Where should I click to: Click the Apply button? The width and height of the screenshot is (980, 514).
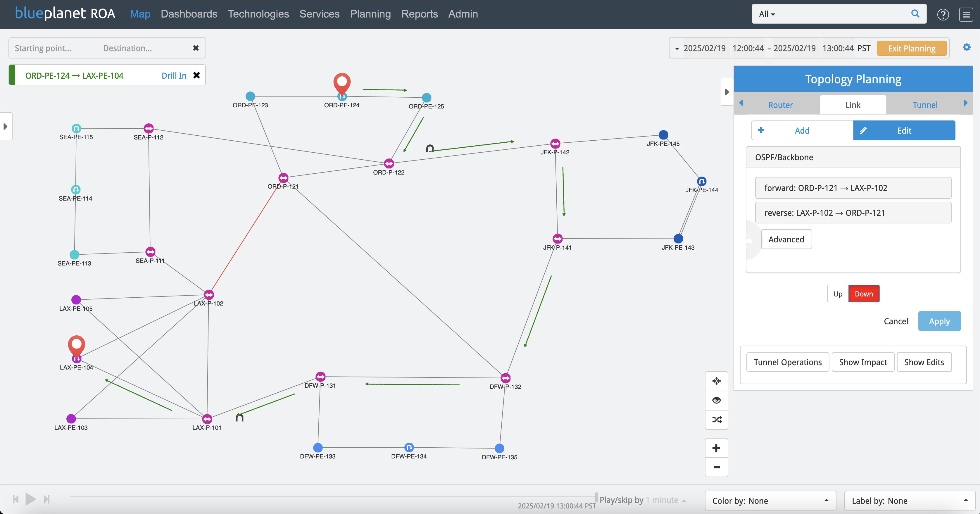pos(939,321)
